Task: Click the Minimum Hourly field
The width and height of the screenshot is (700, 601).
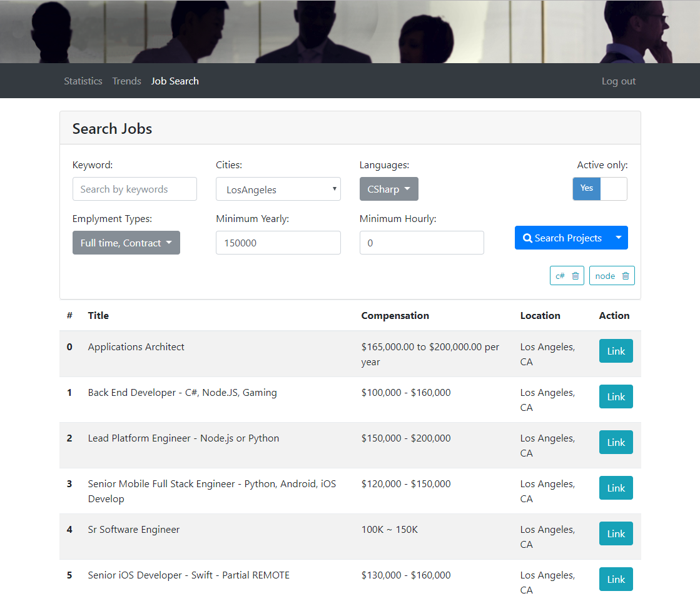Action: click(422, 243)
